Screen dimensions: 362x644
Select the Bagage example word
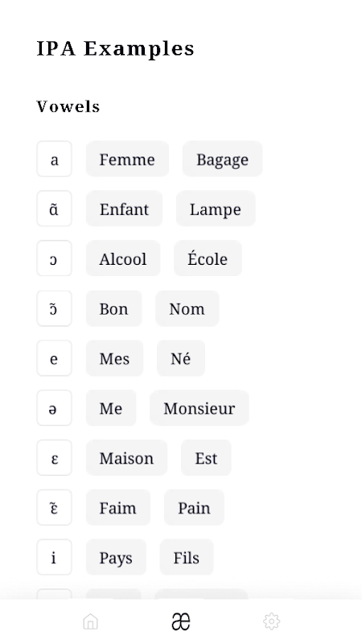coord(223,159)
